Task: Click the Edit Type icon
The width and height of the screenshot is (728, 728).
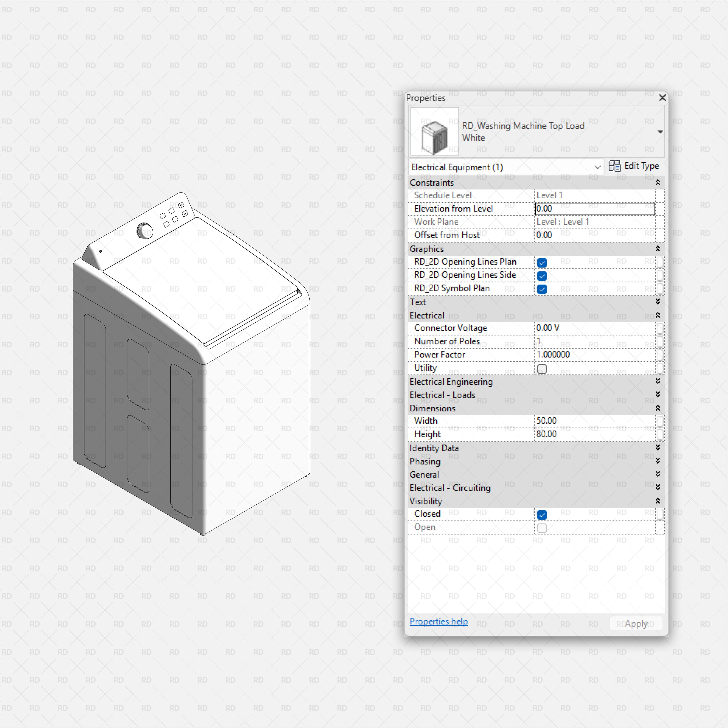Action: [x=614, y=166]
